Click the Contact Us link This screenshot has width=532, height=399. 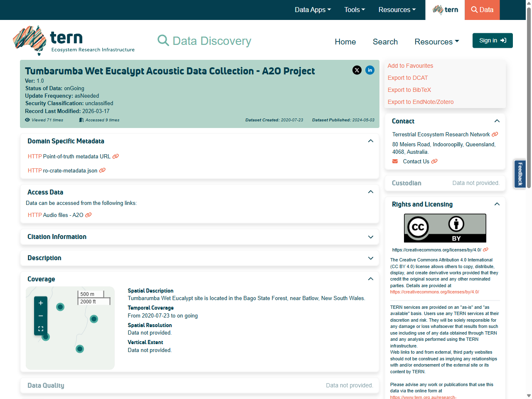point(416,161)
